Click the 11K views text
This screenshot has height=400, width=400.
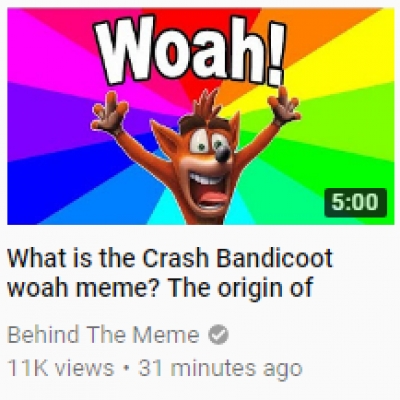pos(60,368)
